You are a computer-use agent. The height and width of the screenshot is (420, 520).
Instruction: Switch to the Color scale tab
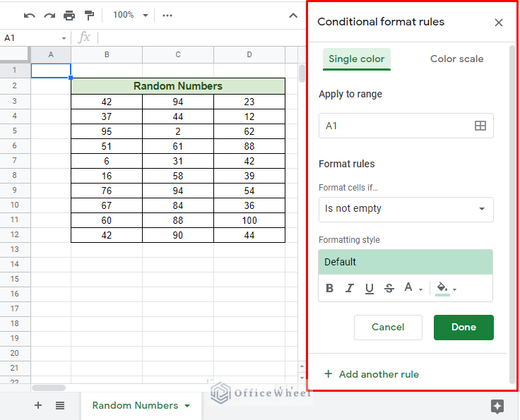coord(456,59)
